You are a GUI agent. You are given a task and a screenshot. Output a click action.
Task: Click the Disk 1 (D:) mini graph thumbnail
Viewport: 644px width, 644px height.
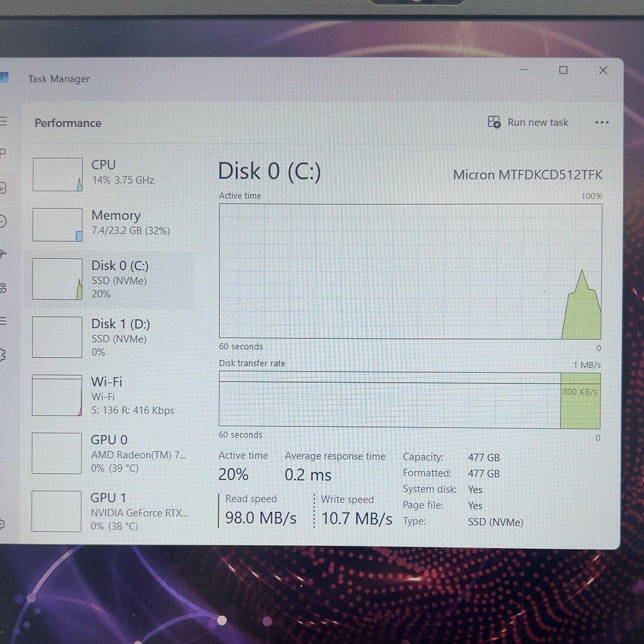pos(57,337)
